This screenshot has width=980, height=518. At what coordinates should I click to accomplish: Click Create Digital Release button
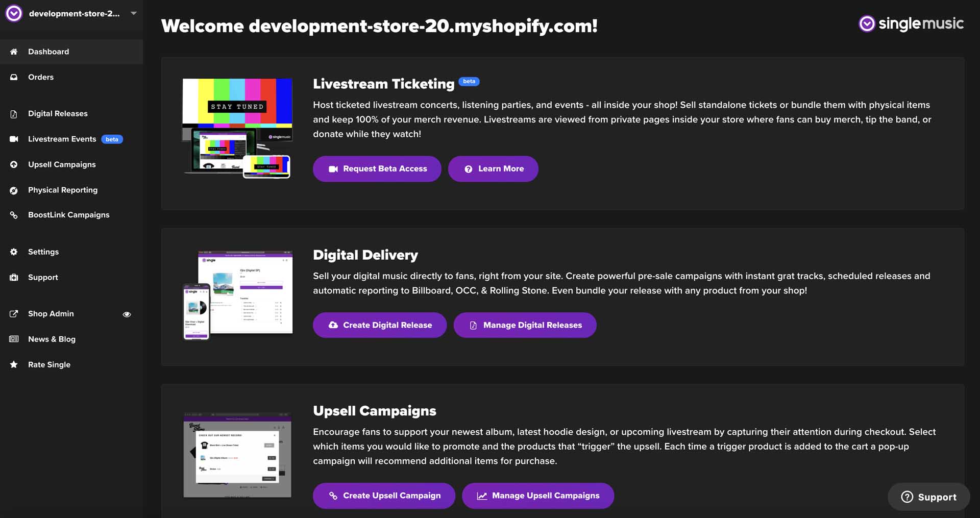point(380,325)
